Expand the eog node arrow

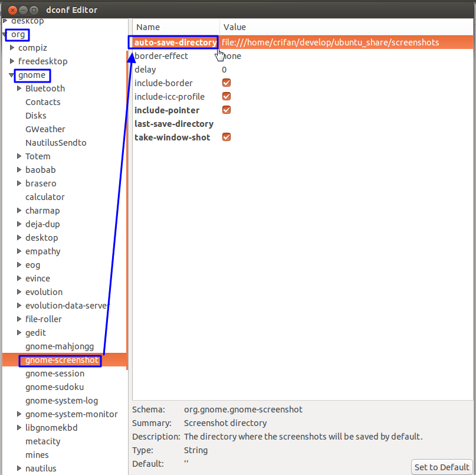click(x=19, y=264)
